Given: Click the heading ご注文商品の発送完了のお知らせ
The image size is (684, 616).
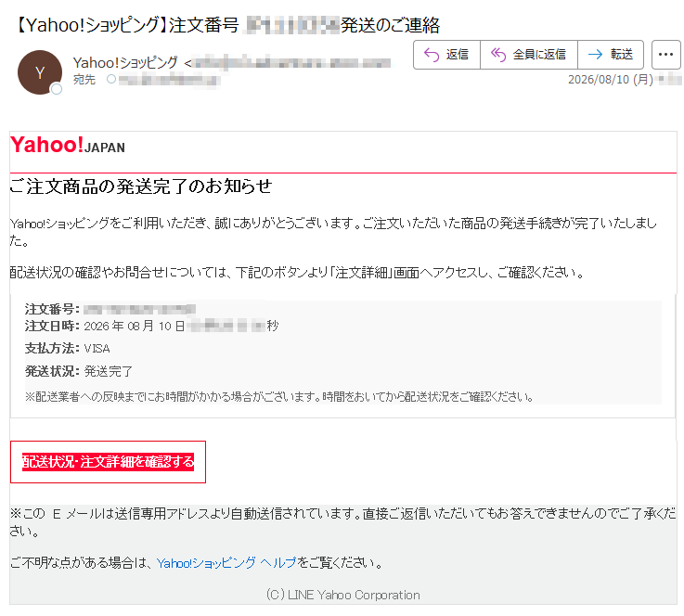Looking at the screenshot, I should pos(141,186).
